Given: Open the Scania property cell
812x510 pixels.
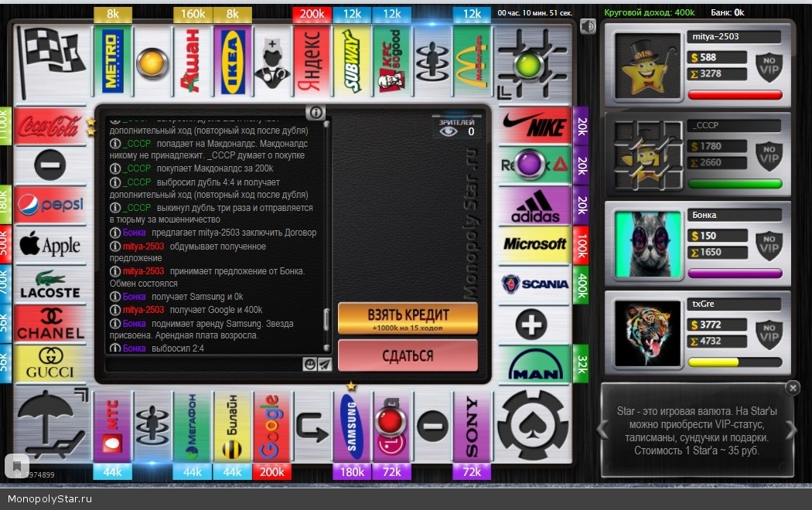Looking at the screenshot, I should 535,284.
